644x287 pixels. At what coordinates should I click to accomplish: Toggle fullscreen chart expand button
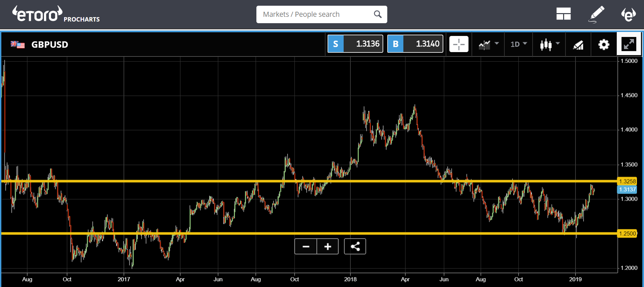[x=629, y=44]
